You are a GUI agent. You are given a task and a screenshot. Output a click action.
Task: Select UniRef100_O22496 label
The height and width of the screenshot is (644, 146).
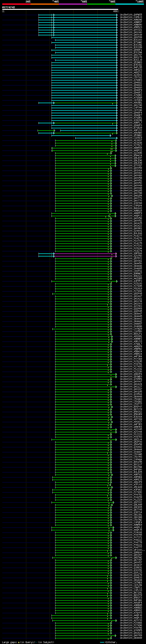131,153
